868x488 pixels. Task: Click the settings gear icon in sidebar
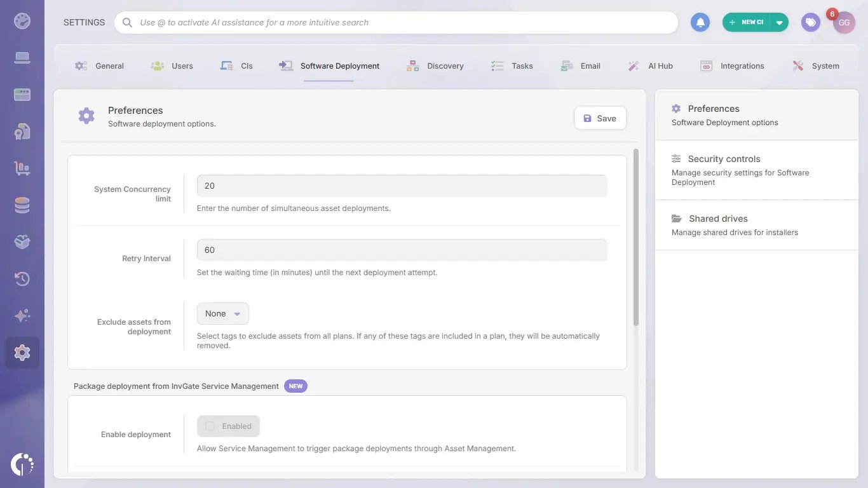(22, 353)
